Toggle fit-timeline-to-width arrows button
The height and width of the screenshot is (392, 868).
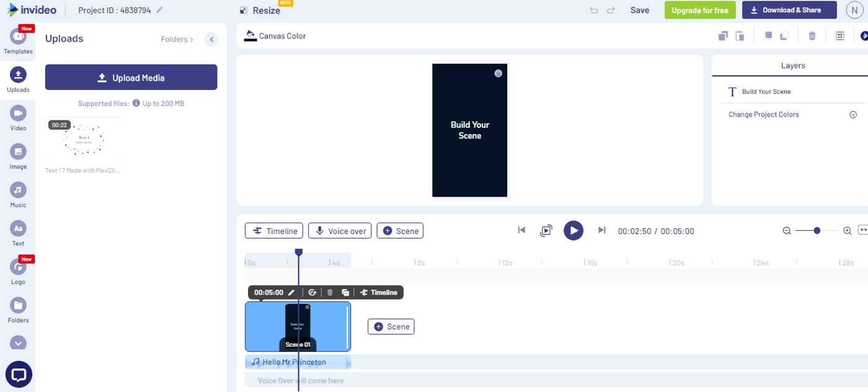[x=862, y=230]
